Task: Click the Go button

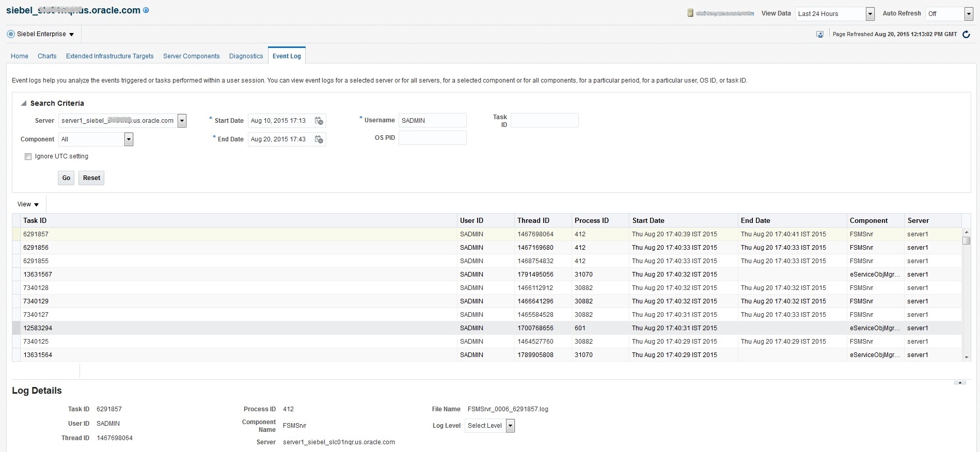Action: (x=66, y=178)
